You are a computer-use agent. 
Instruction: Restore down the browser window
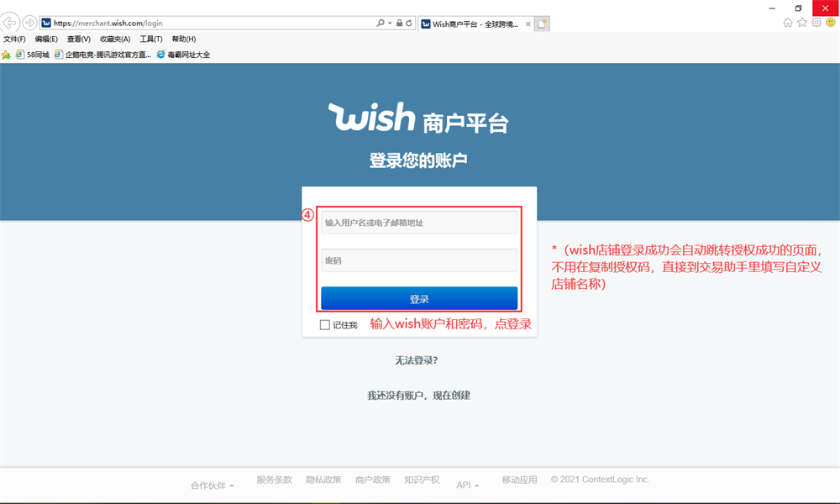click(x=798, y=8)
